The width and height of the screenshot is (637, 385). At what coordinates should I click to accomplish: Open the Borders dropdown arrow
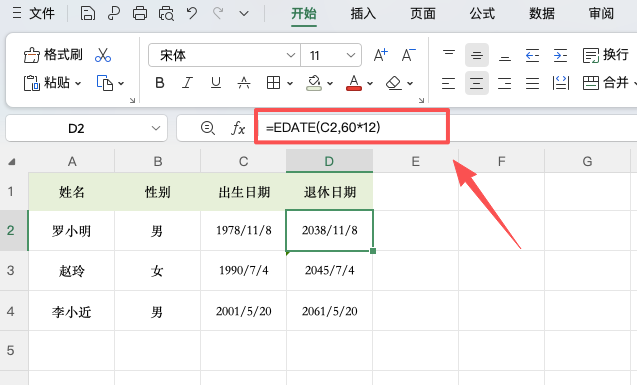click(290, 84)
